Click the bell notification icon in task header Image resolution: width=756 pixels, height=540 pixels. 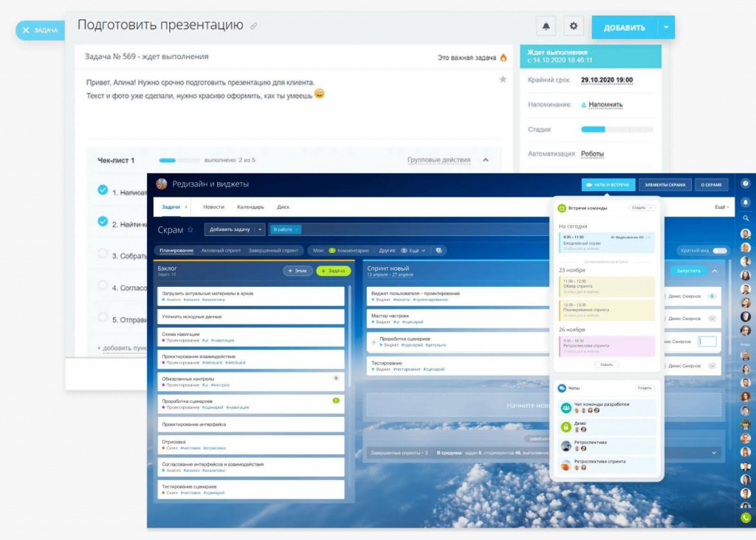tap(546, 27)
